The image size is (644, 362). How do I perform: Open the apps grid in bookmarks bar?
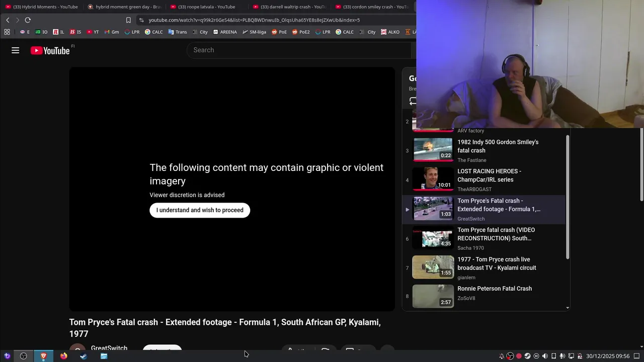coord(7,32)
